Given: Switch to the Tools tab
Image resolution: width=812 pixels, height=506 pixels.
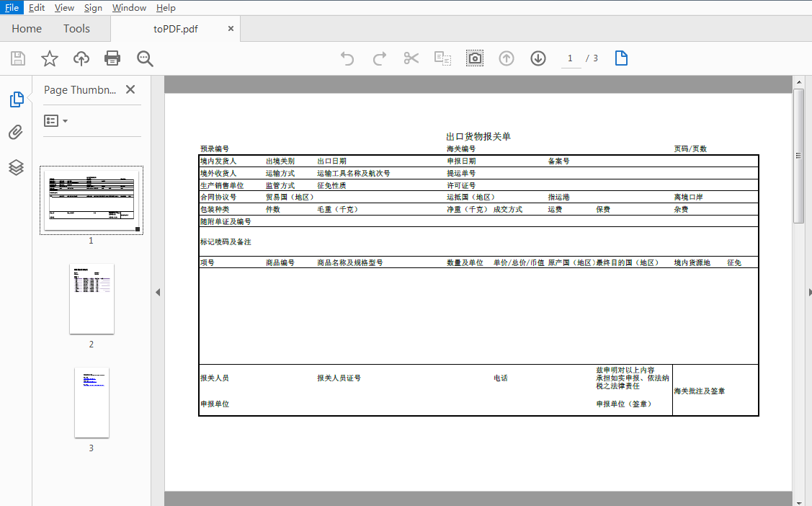Looking at the screenshot, I should [x=76, y=29].
